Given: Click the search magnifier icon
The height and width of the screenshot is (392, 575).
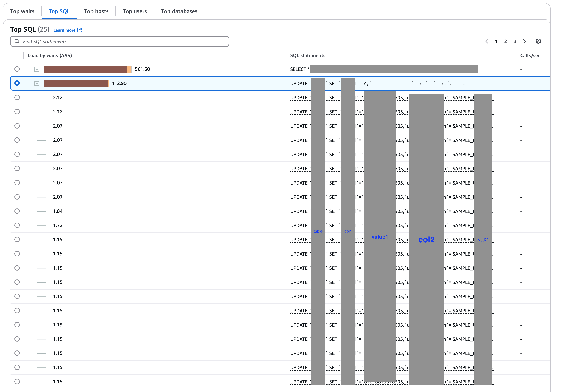Looking at the screenshot, I should click(17, 41).
